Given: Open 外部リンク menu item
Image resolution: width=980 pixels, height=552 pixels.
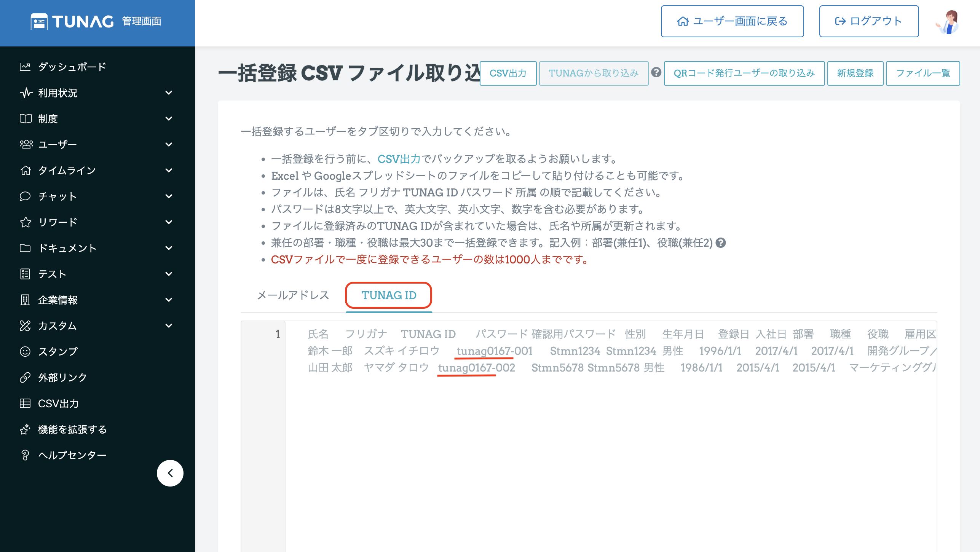Looking at the screenshot, I should coord(62,377).
